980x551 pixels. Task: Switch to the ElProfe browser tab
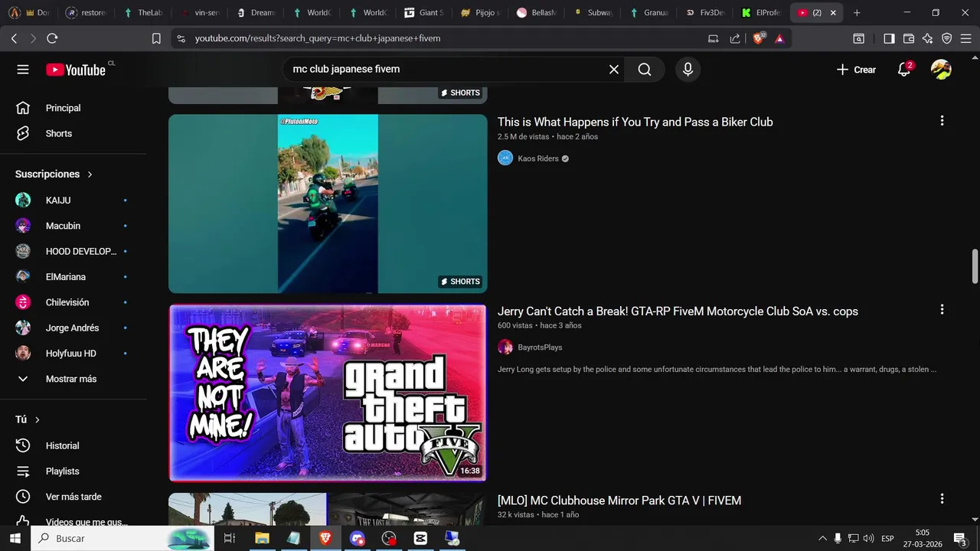(x=763, y=13)
